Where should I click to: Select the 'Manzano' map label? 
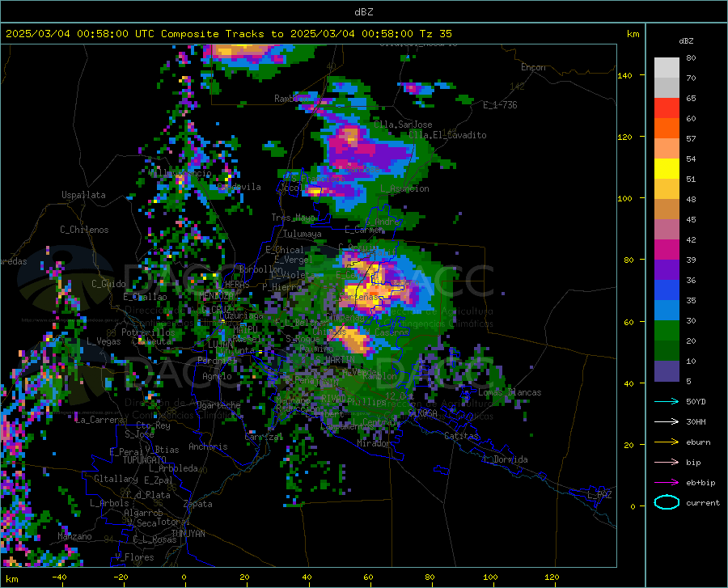(x=74, y=536)
